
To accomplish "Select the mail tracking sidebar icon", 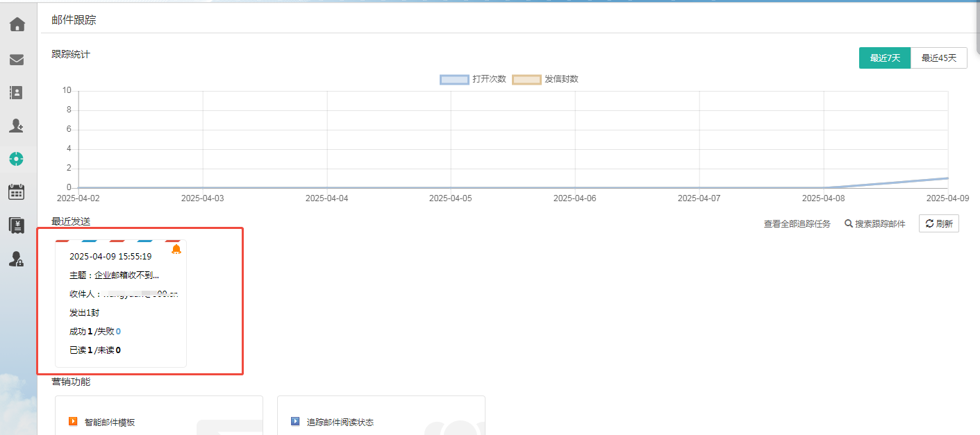I will [x=17, y=159].
